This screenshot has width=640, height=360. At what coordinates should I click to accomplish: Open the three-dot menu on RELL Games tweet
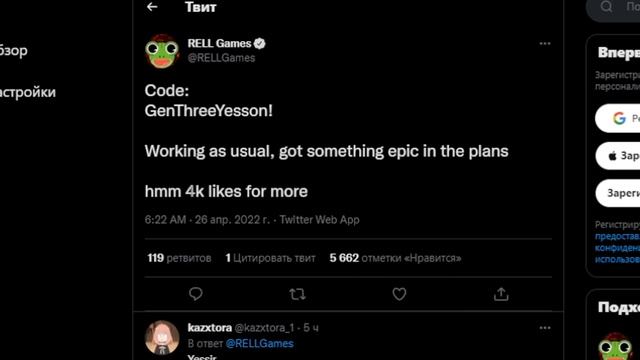[545, 44]
